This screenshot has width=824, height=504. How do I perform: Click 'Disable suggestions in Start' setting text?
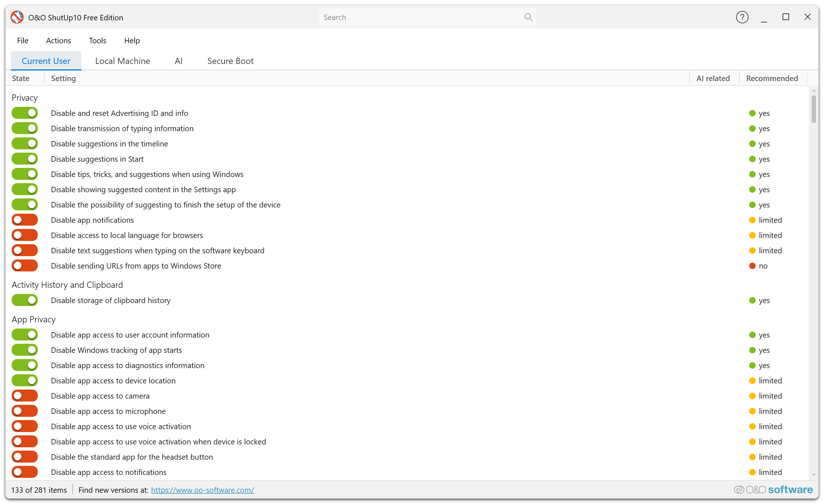97,159
